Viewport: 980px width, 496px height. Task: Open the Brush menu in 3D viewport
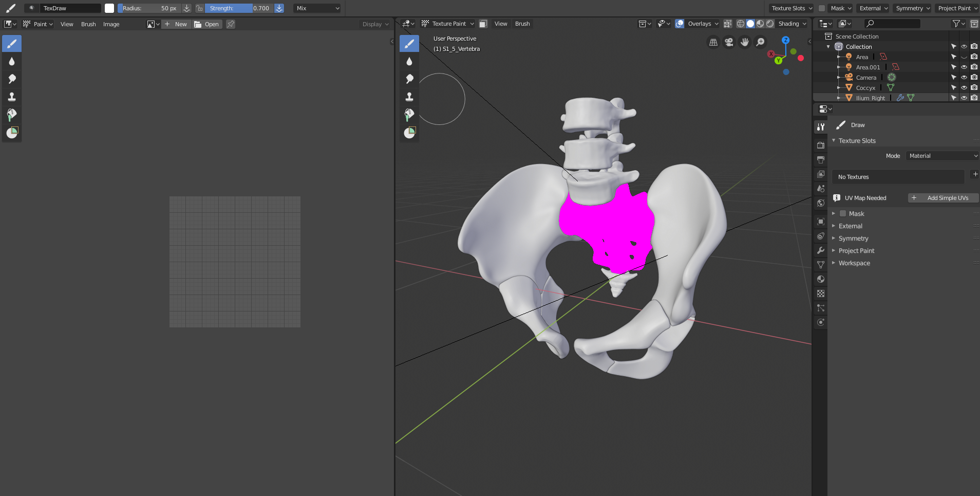tap(522, 24)
